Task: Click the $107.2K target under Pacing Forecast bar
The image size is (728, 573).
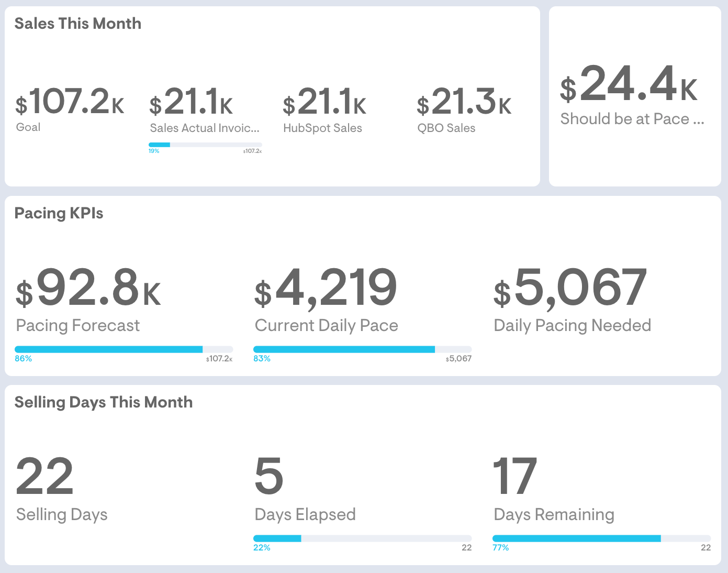Action: (219, 359)
